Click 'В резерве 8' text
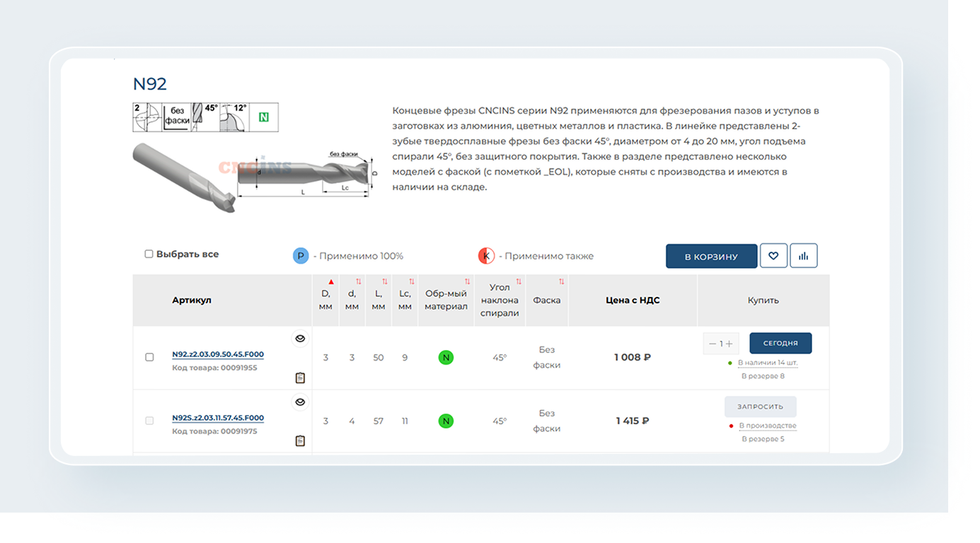980x543 pixels. coord(763,376)
